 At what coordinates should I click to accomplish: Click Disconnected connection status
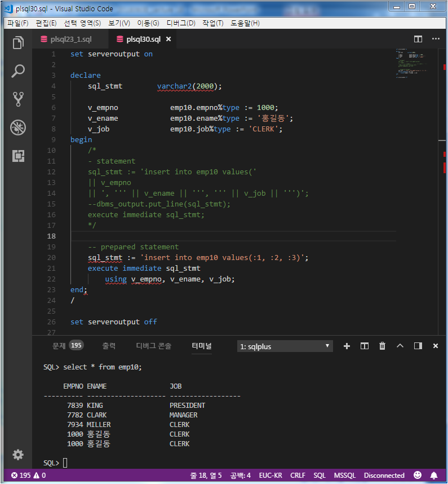point(384,476)
